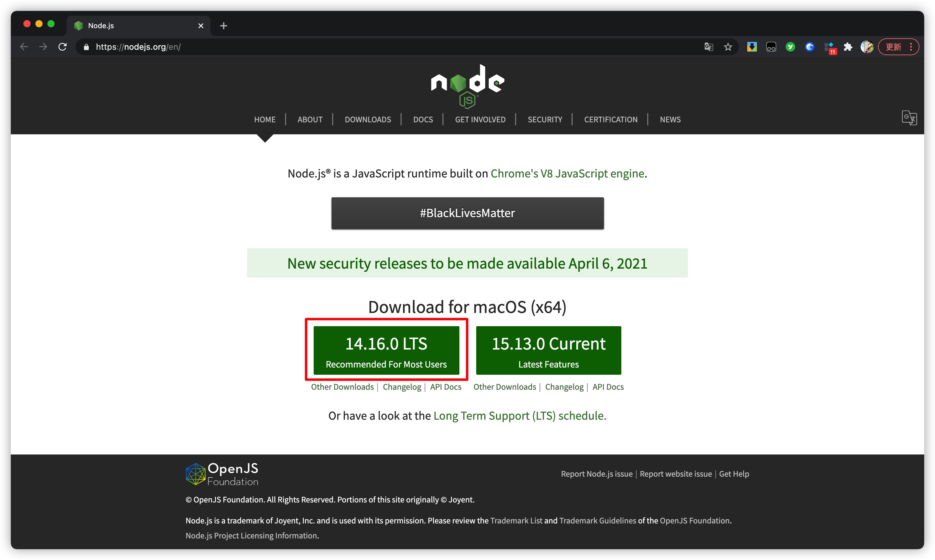Open Other Downloads under the LTS button
The width and height of the screenshot is (935, 560).
[342, 387]
